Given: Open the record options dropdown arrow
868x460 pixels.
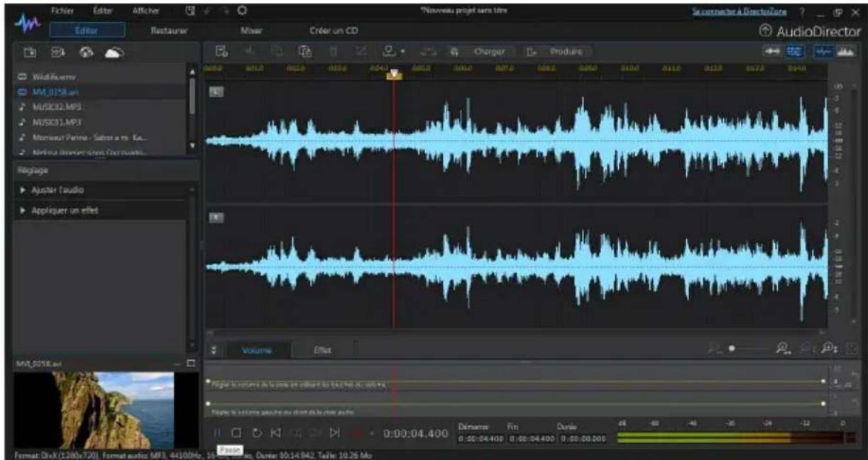Looking at the screenshot, I should (x=370, y=433).
